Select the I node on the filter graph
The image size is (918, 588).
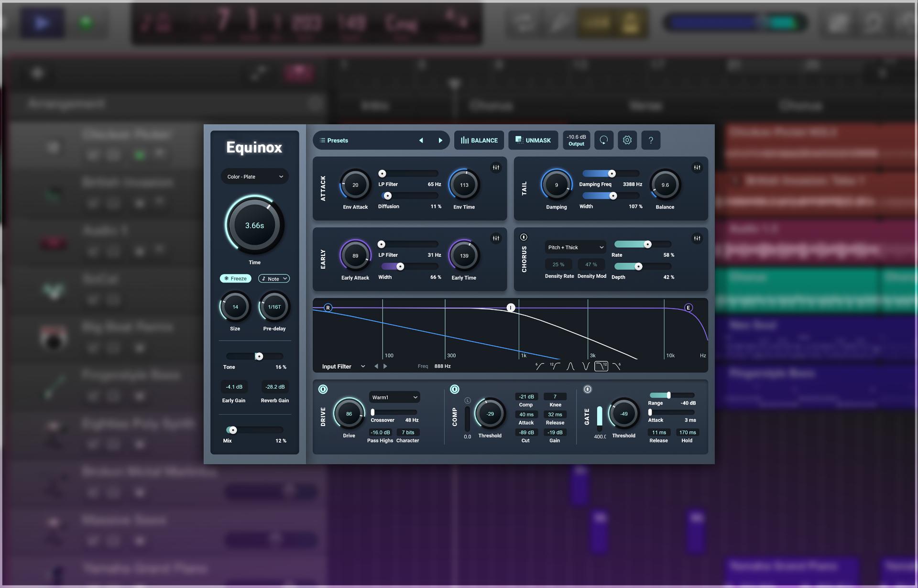tap(511, 307)
